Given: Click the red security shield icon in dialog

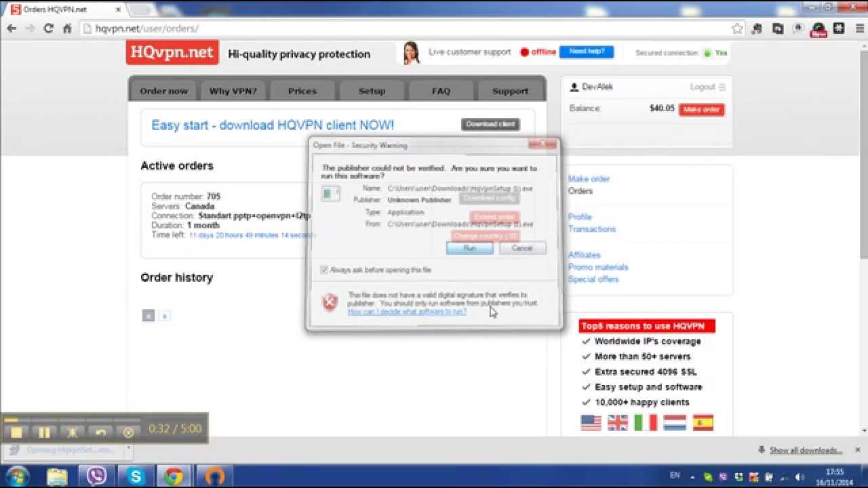Looking at the screenshot, I should click(330, 303).
